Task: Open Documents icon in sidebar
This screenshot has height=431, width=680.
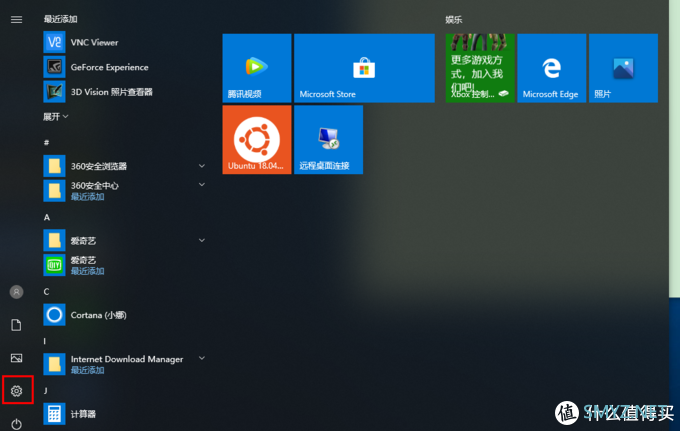Action: click(16, 325)
